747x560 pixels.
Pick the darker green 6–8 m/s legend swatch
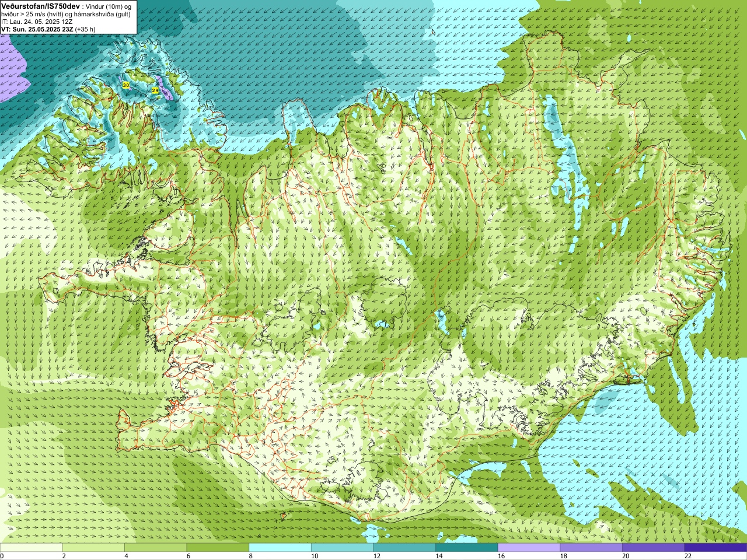[218, 548]
